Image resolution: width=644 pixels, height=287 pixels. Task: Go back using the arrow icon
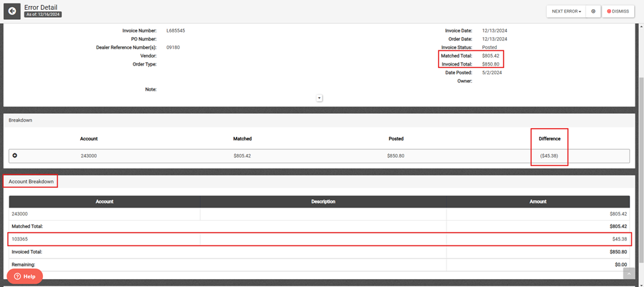click(x=13, y=11)
